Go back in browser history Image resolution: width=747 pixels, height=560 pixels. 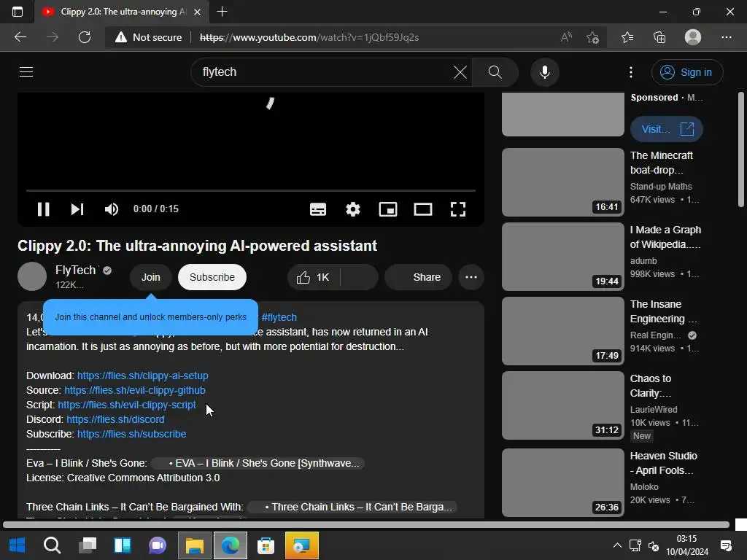tap(20, 37)
